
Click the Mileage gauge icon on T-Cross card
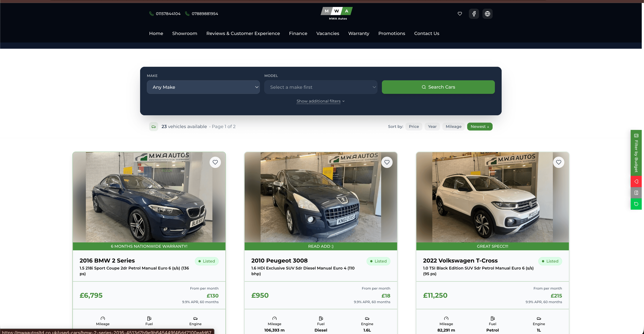446,318
